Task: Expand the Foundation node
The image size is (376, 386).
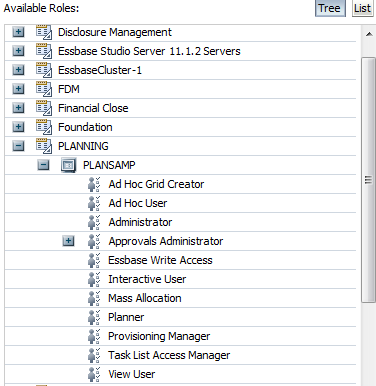Action: (x=18, y=127)
